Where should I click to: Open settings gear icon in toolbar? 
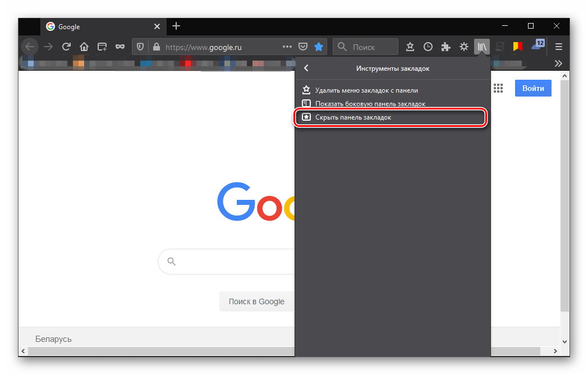[x=464, y=47]
